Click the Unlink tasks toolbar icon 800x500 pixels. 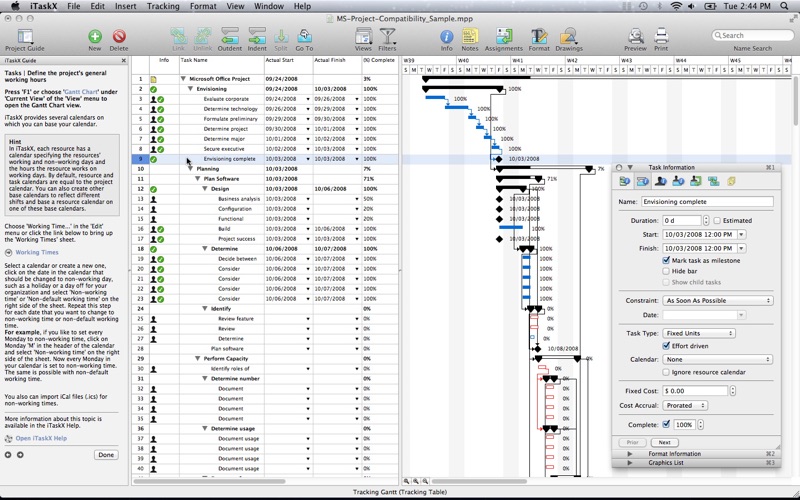[x=203, y=36]
